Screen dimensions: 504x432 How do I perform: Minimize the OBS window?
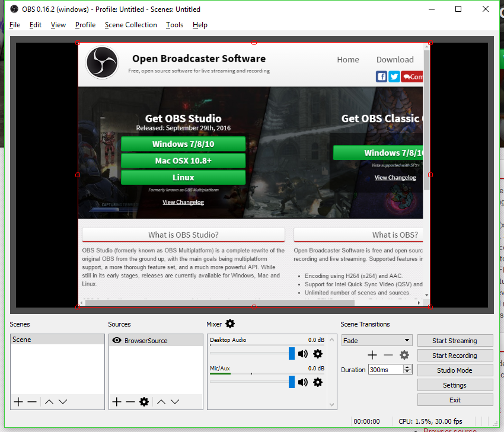point(432,9)
